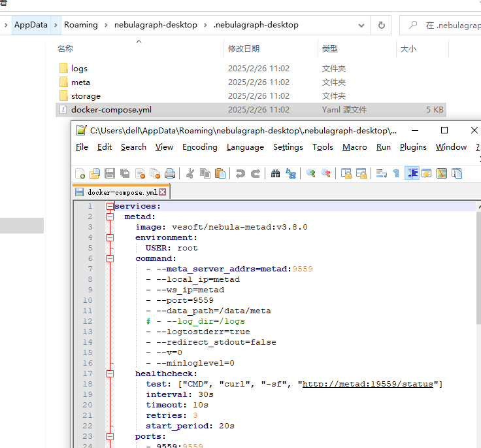The height and width of the screenshot is (448, 481).
Task: Undo the last edit in Notepad++
Action: point(241,173)
